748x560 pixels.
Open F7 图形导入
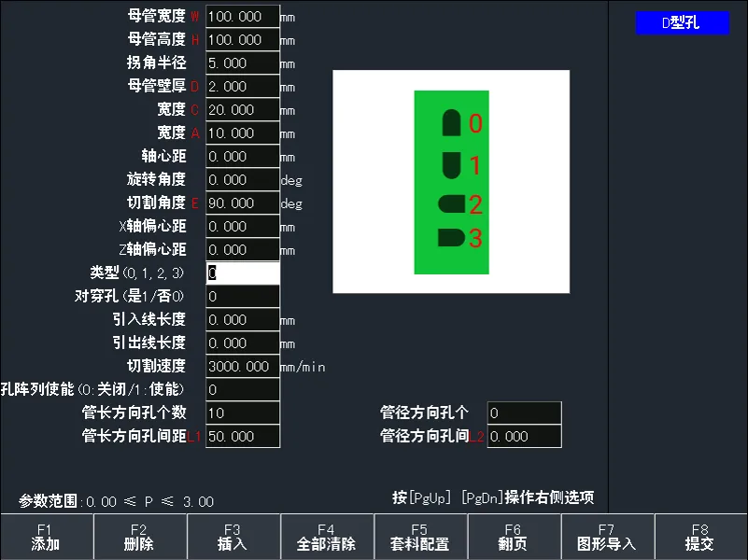pyautogui.click(x=608, y=537)
